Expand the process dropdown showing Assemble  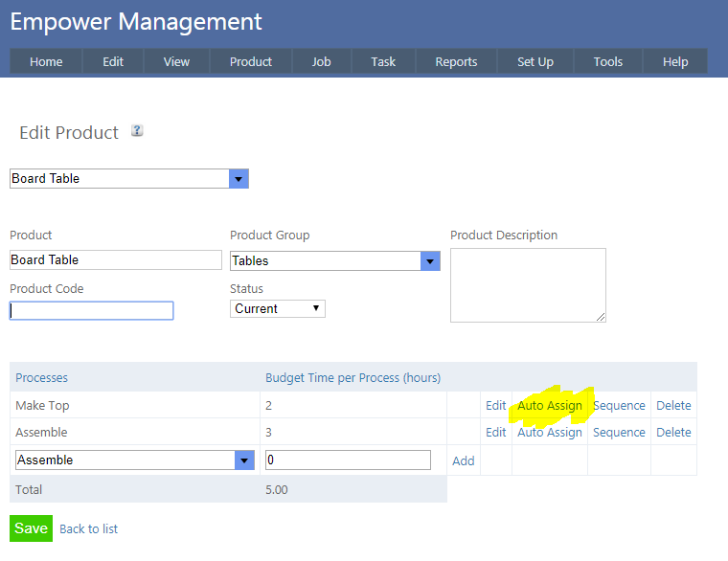coord(244,460)
